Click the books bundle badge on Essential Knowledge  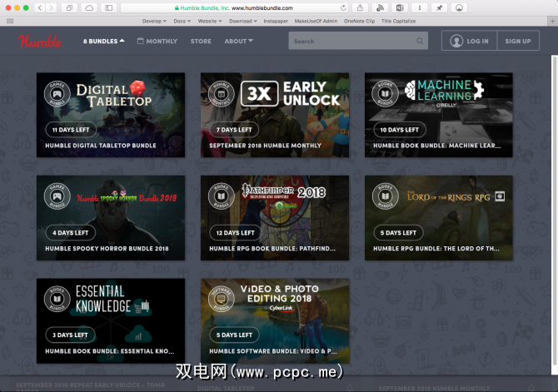click(x=57, y=299)
